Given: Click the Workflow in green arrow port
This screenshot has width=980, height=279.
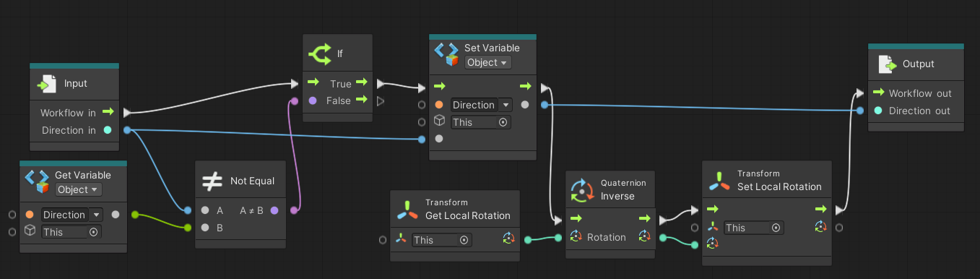Looking at the screenshot, I should coord(108,112).
